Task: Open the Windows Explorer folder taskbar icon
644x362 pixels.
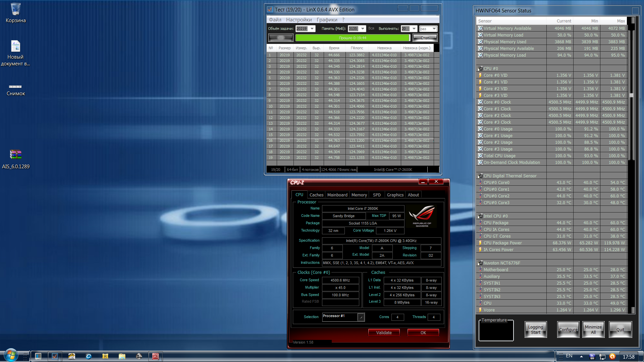Action: tap(122, 356)
